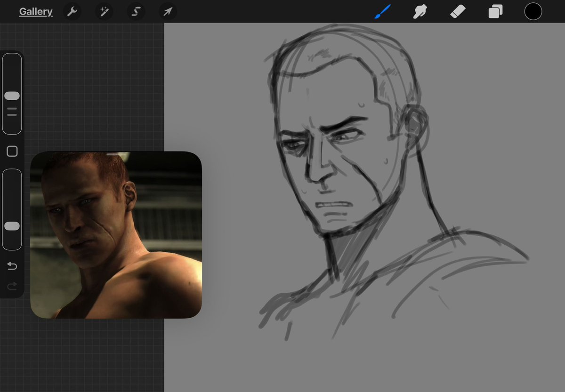Open the Adjustments magic wand menu
This screenshot has width=565, height=392.
point(104,12)
